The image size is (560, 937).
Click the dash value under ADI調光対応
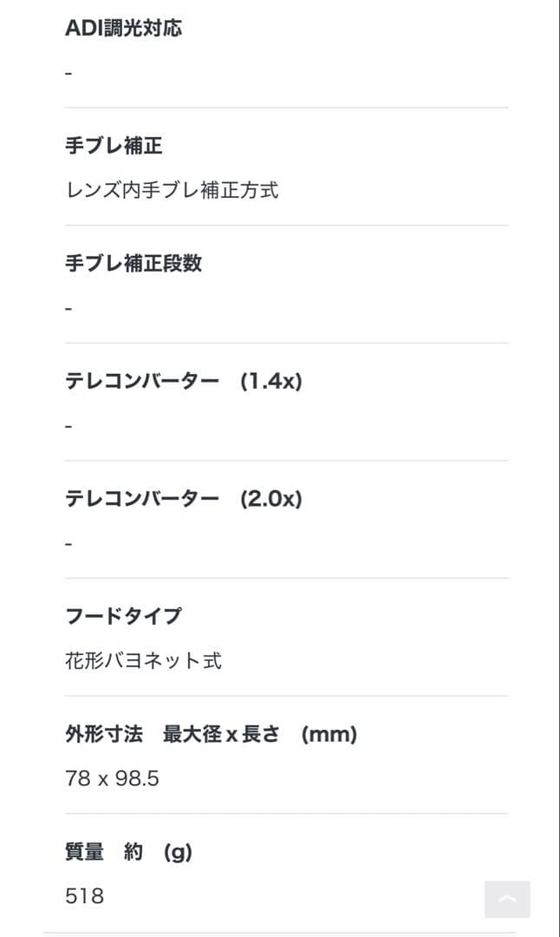pos(68,73)
